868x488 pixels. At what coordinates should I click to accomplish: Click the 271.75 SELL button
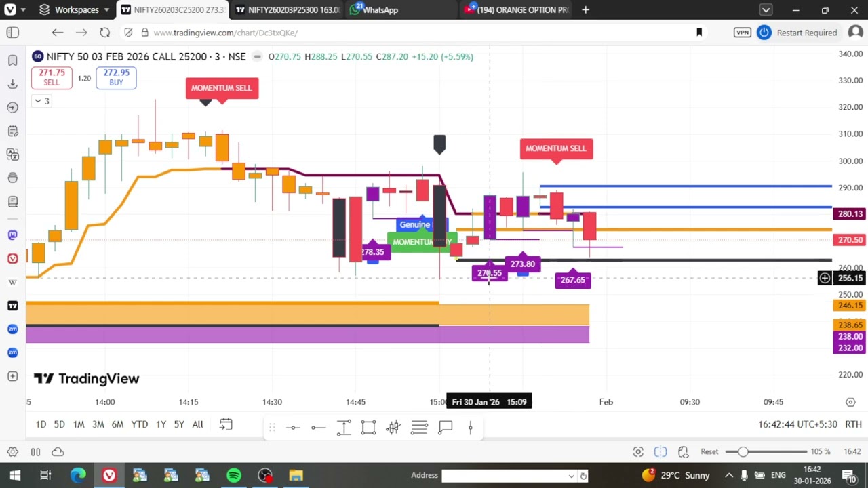point(51,77)
